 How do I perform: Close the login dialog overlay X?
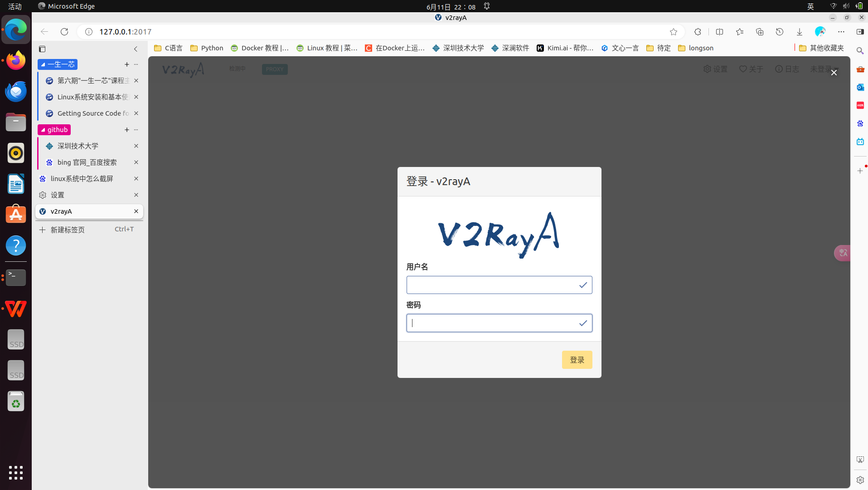point(834,73)
